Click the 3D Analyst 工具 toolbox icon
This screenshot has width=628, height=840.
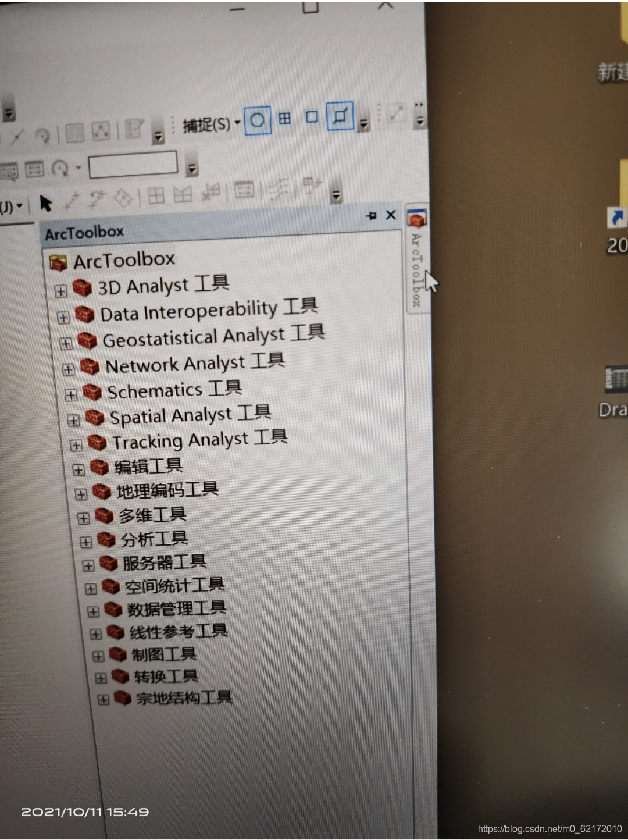click(82, 287)
